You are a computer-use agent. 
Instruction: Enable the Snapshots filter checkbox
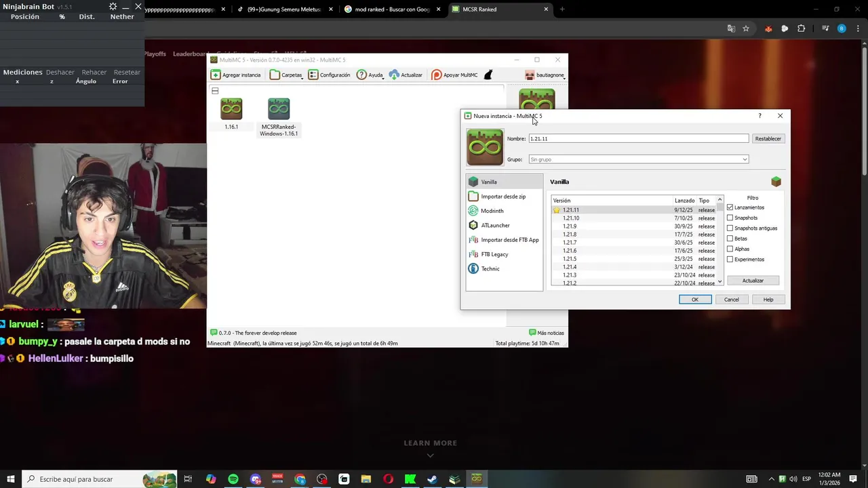click(x=730, y=218)
